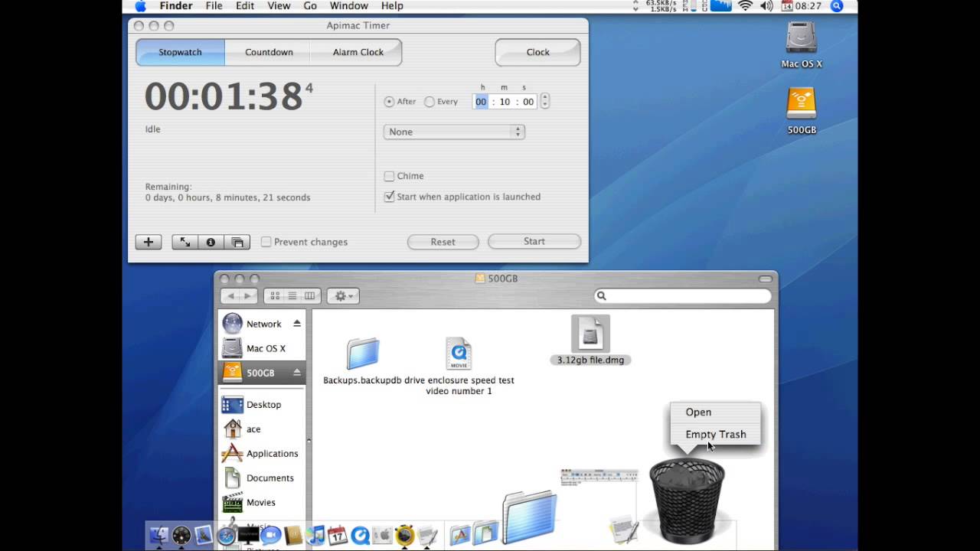The image size is (980, 551).
Task: Click the Reset button
Action: (x=443, y=242)
